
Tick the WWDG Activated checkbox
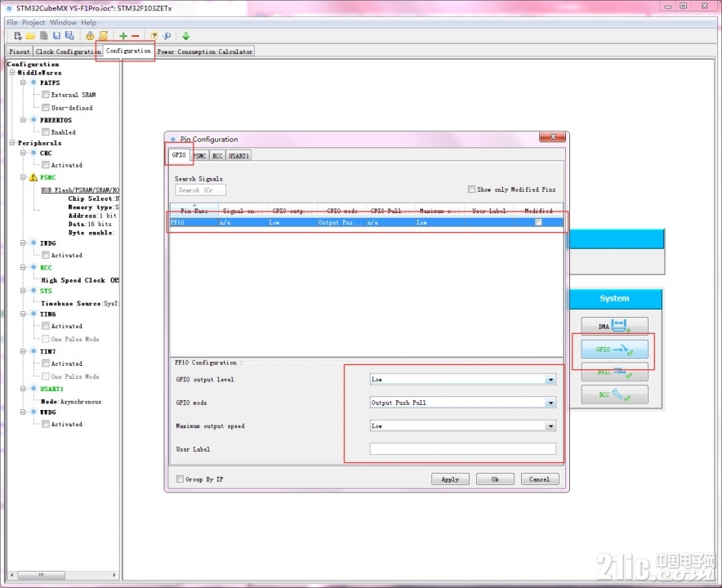(x=46, y=424)
